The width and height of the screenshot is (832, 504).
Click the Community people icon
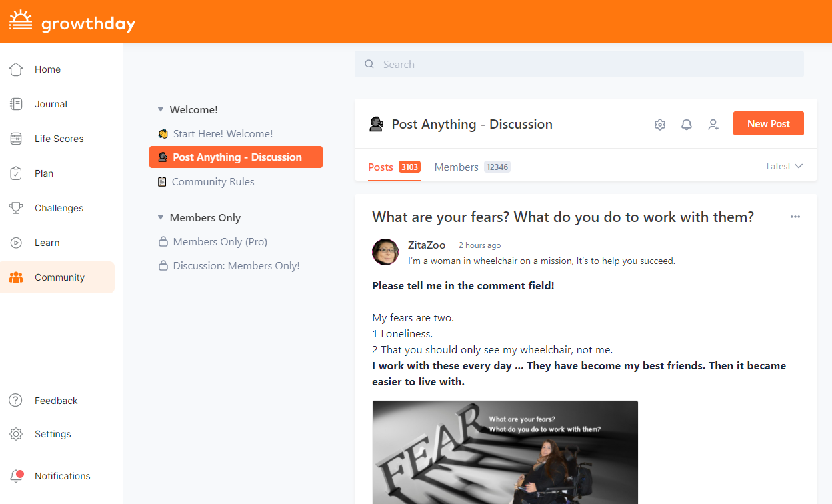click(x=16, y=277)
